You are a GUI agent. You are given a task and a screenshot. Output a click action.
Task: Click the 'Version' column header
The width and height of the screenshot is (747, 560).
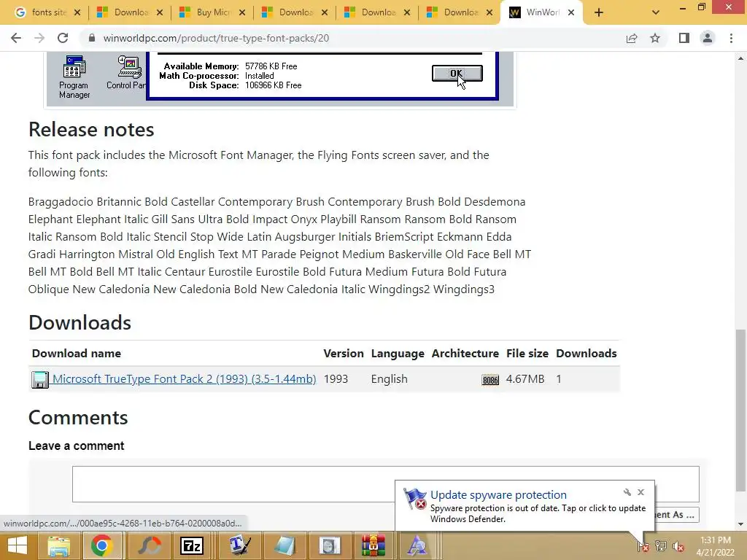344,354
